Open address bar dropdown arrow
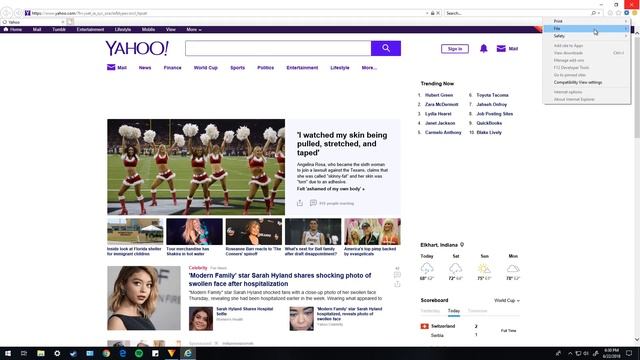This screenshot has width=640, height=360. pyautogui.click(x=427, y=13)
